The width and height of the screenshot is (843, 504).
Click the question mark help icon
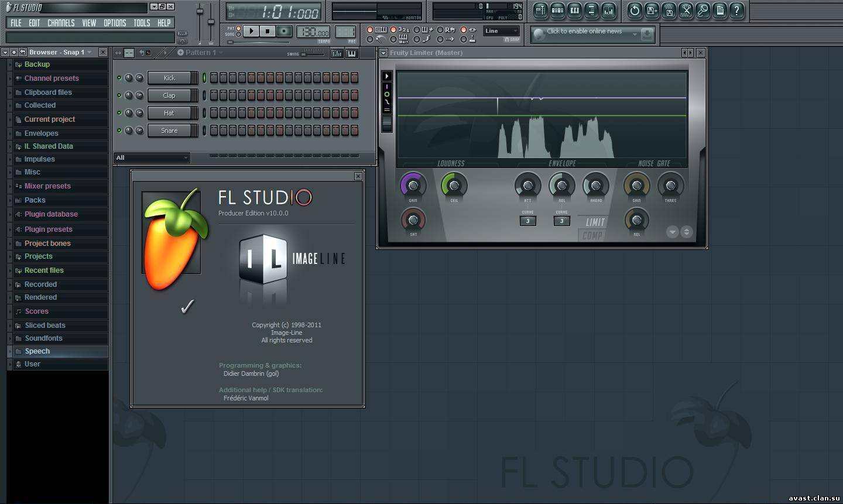pyautogui.click(x=736, y=10)
